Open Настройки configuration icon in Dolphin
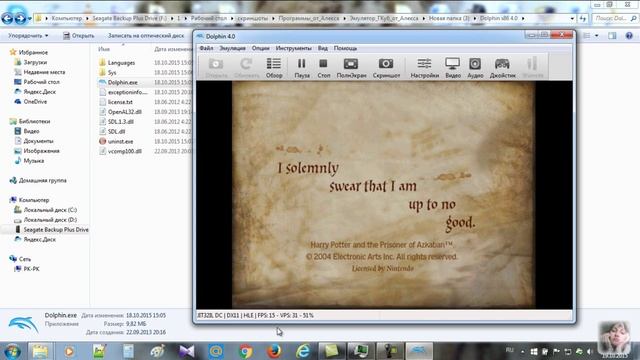 click(424, 68)
